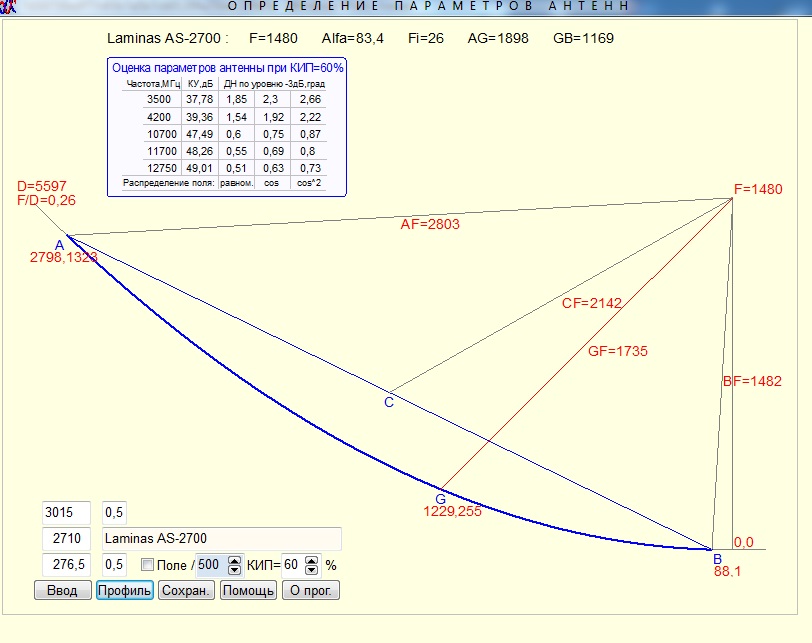Image resolution: width=812 pixels, height=643 pixels.
Task: Click the input field containing 2710
Action: coord(66,538)
